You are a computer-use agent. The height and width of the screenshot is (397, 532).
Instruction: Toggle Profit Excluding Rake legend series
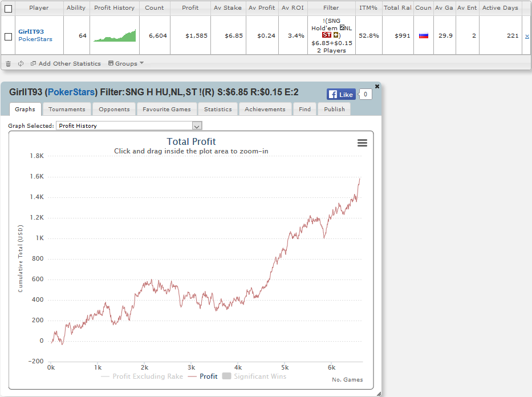(x=142, y=376)
